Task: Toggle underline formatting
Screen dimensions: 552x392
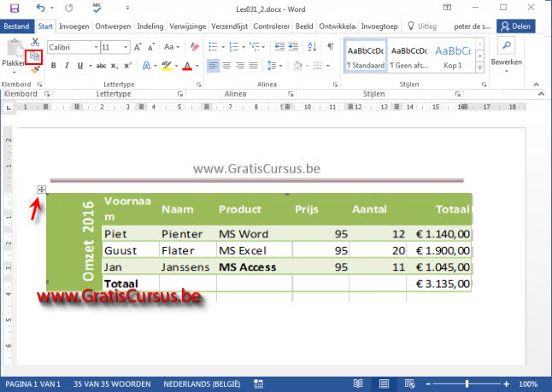Action: pos(80,66)
